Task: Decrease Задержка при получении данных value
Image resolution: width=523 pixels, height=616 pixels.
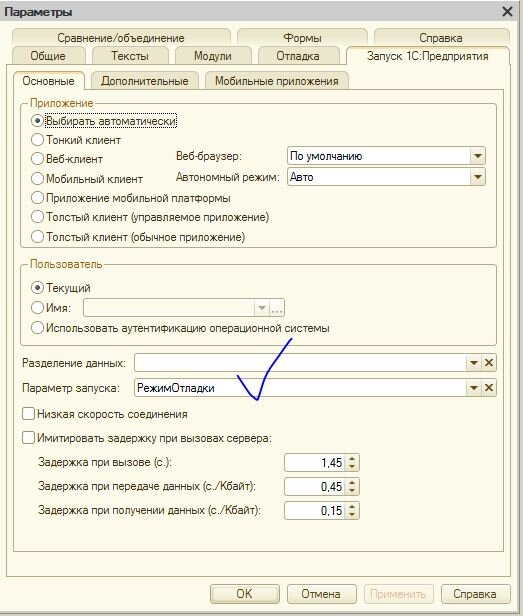Action: coord(352,515)
